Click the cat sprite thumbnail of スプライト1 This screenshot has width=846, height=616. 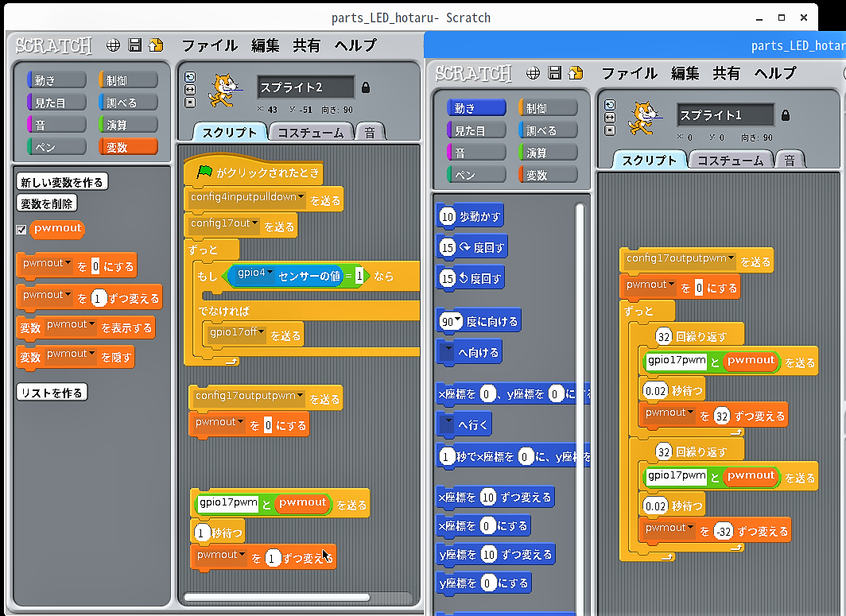pyautogui.click(x=644, y=118)
